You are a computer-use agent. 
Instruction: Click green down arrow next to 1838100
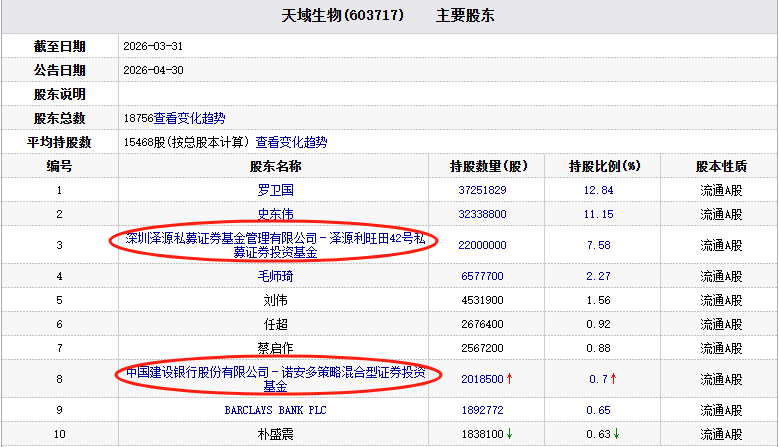click(509, 434)
